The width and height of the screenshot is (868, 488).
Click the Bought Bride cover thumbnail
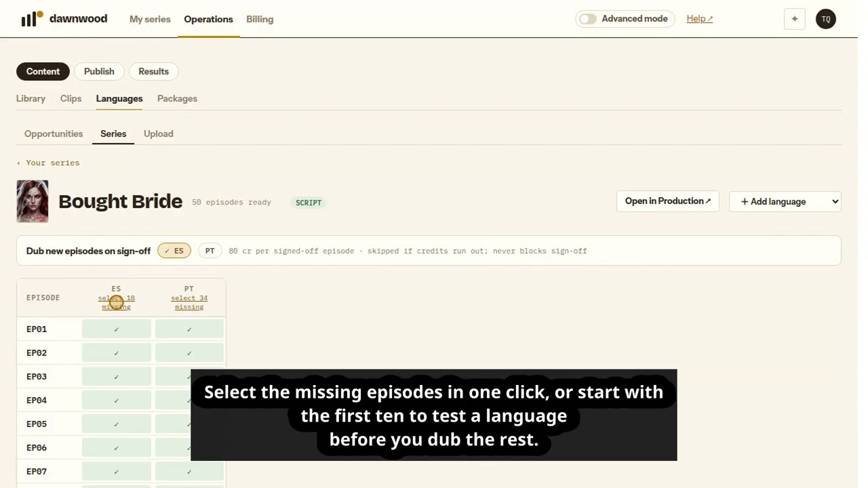coord(33,201)
